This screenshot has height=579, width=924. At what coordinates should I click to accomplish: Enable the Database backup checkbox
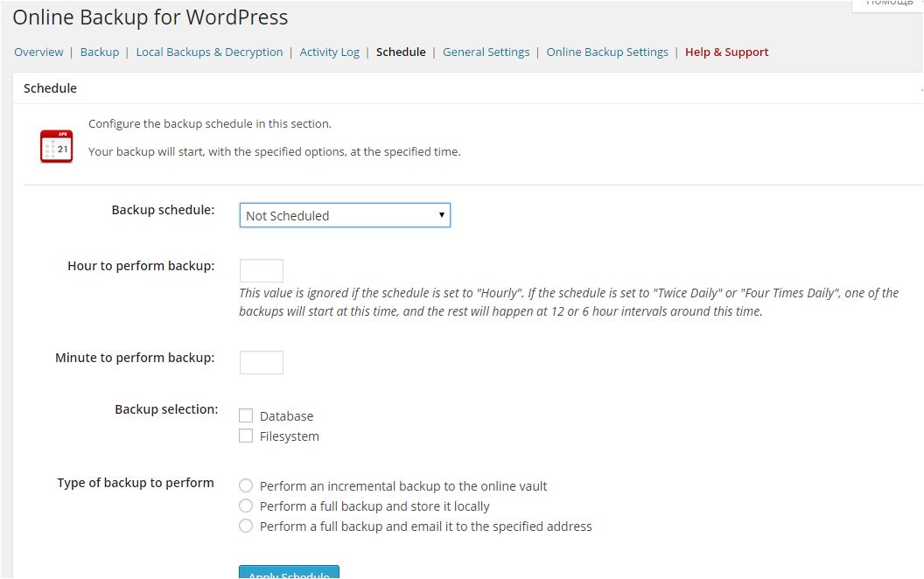[x=246, y=416]
